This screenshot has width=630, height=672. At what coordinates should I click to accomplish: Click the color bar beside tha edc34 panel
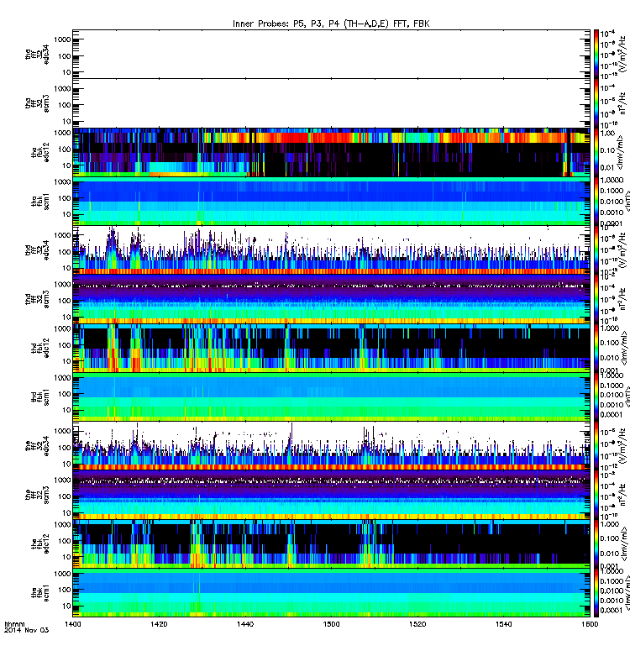(x=596, y=54)
